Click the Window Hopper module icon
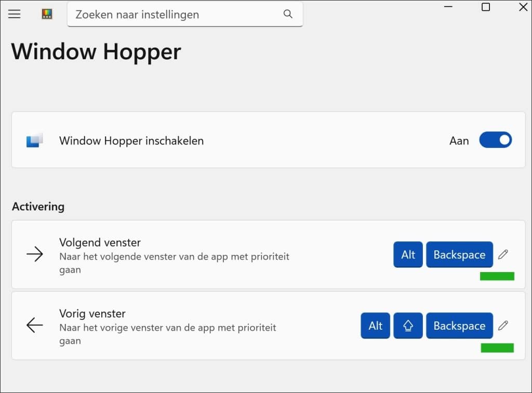 (35, 140)
